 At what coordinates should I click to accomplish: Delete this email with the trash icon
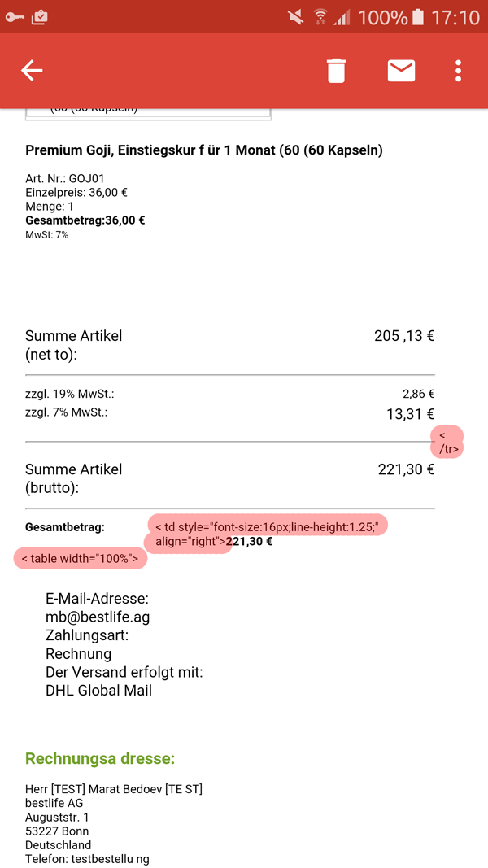pos(336,71)
